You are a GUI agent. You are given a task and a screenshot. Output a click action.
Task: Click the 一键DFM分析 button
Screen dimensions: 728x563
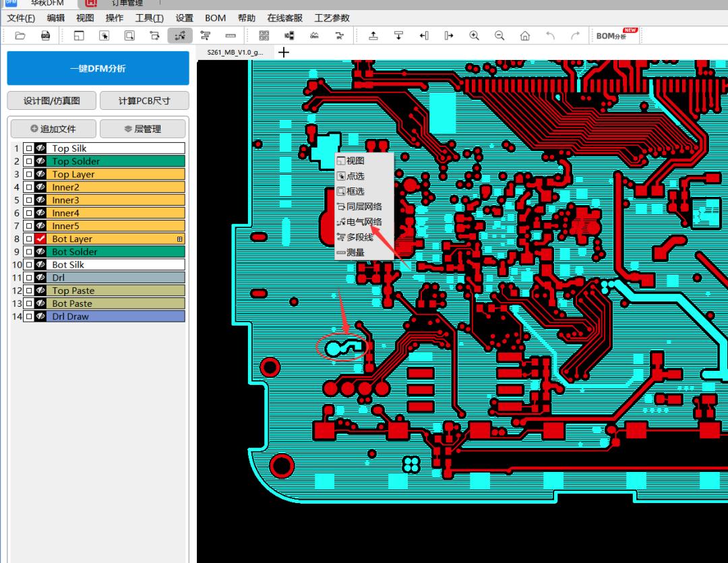coord(98,68)
